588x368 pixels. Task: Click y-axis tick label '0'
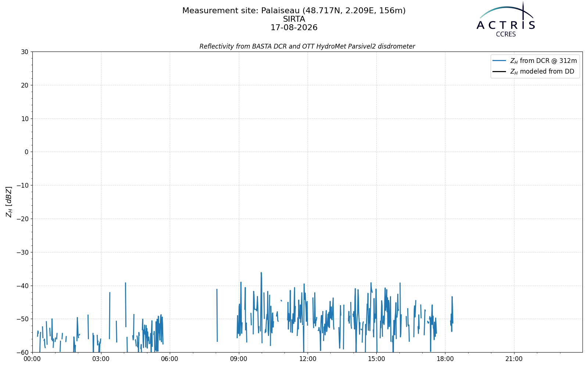pyautogui.click(x=26, y=152)
